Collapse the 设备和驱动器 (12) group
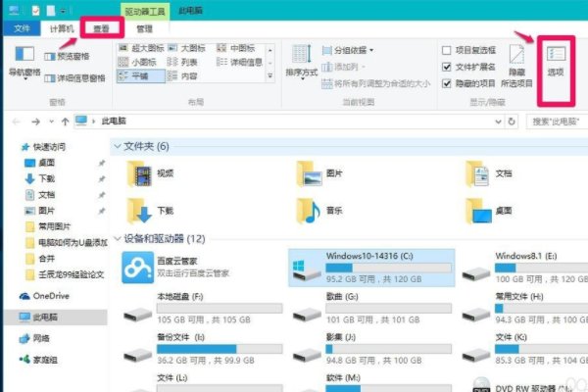The height and width of the screenshot is (392, 588). pos(118,238)
